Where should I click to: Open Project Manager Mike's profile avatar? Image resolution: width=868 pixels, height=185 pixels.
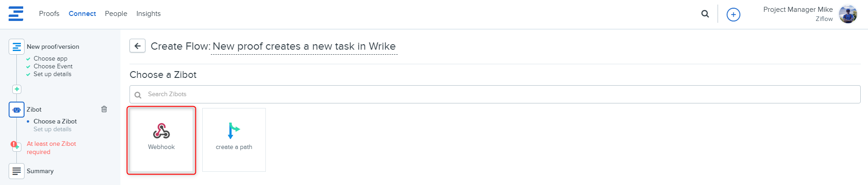click(x=848, y=14)
